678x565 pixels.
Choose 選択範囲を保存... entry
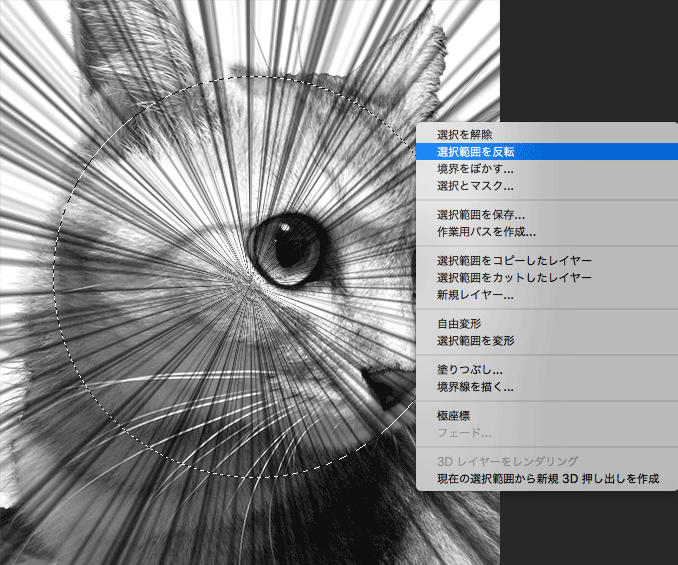[547, 215]
